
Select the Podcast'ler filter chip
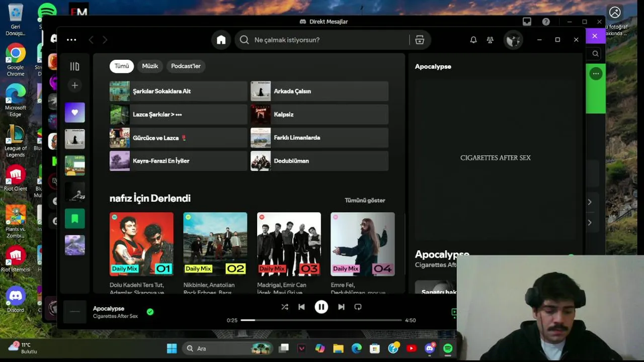click(186, 66)
